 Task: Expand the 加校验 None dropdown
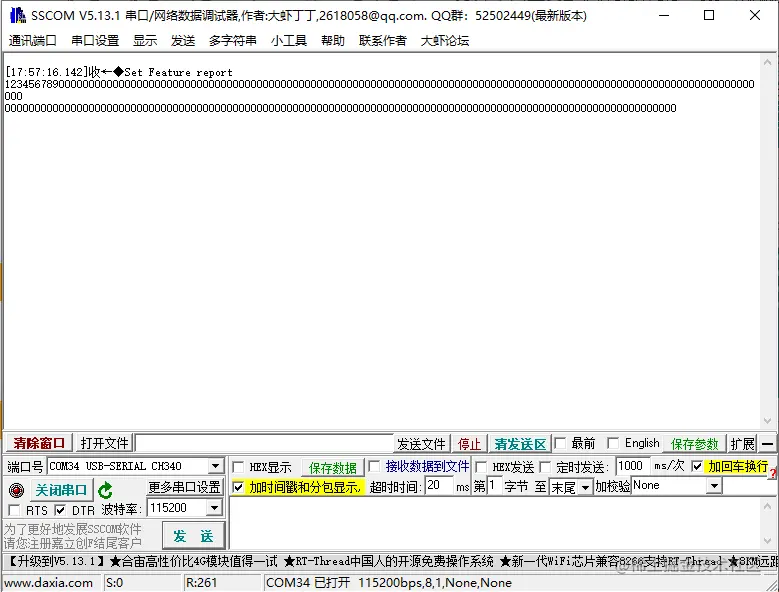click(714, 486)
